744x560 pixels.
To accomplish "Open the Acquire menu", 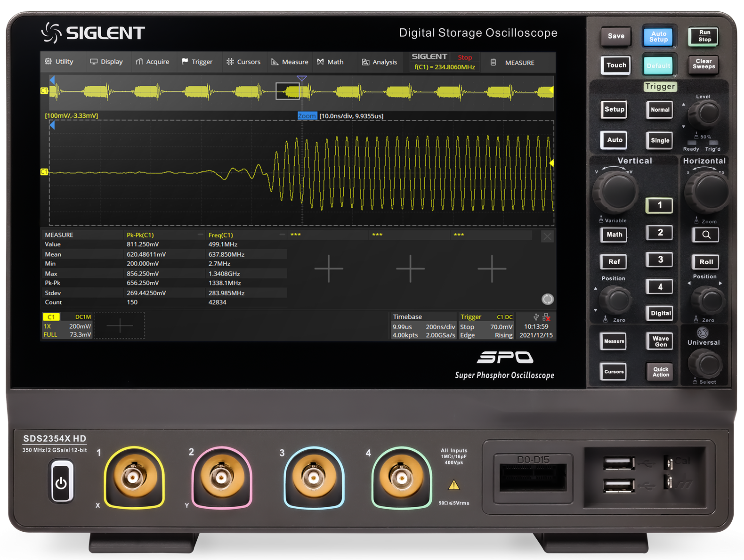I will click(152, 62).
